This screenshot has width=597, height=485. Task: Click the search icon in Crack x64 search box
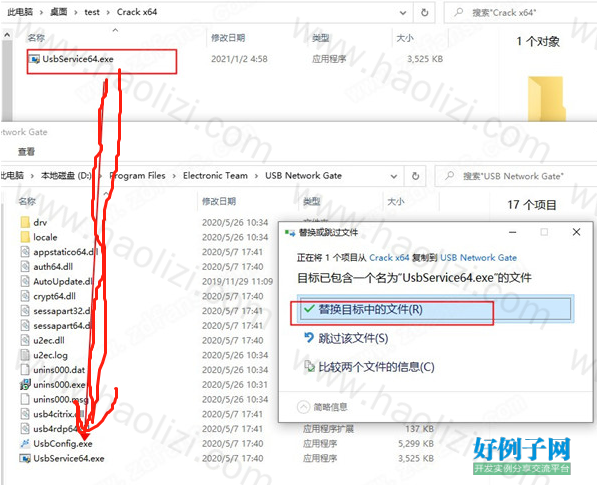click(459, 12)
